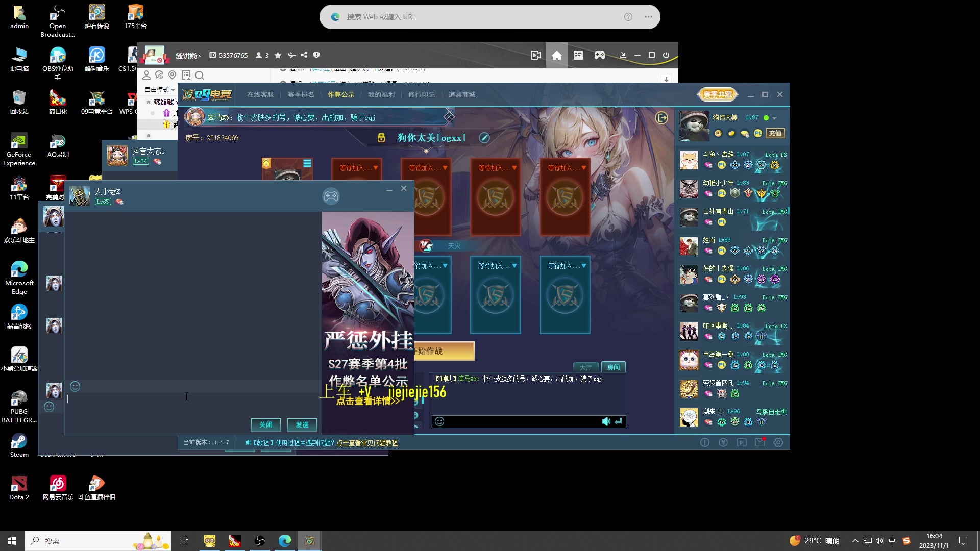Open the 我的福利 menu item

pos(381,94)
